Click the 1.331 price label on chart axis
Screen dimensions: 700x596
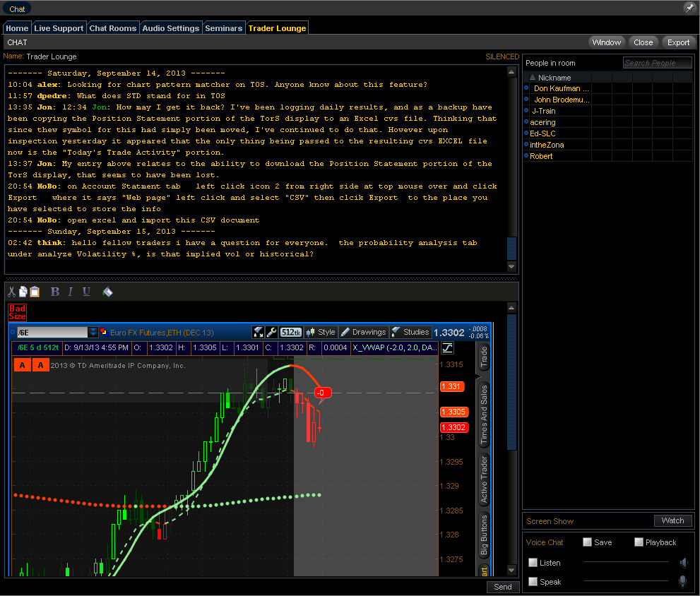pyautogui.click(x=452, y=386)
